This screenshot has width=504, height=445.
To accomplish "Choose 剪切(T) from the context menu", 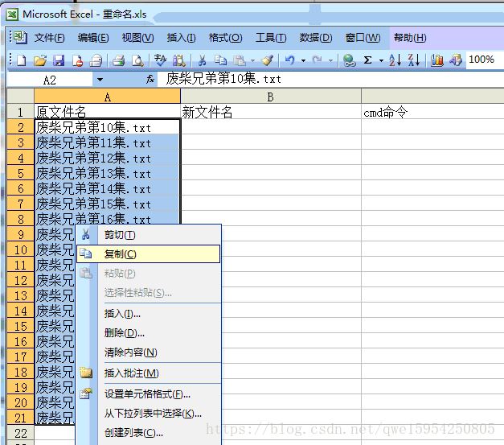I will tap(120, 235).
